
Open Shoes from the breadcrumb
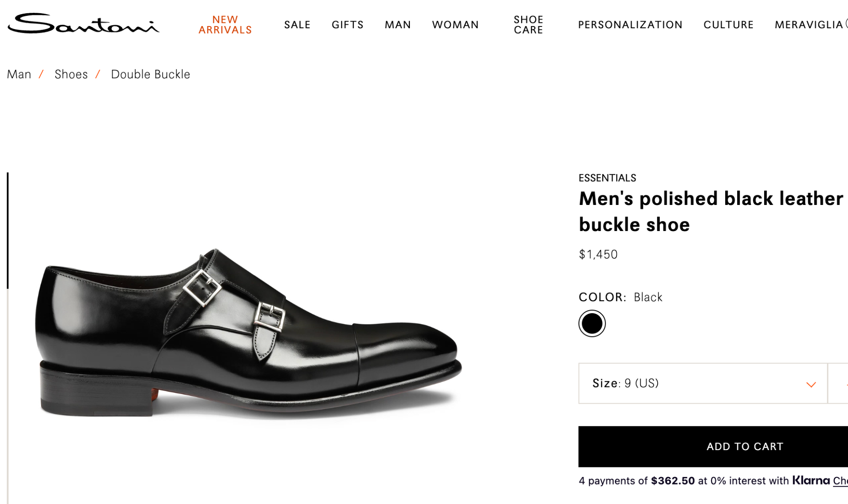[71, 74]
